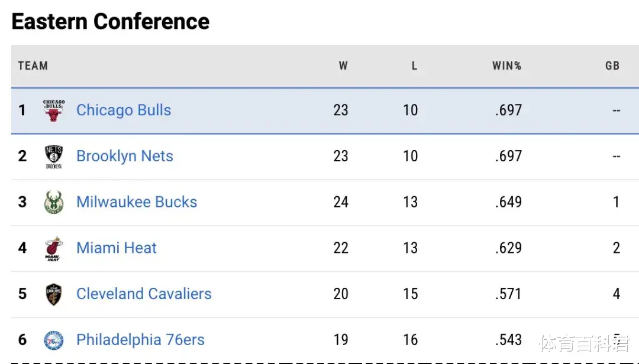The image size is (639, 364).
Task: Click the Philadelphia 76ers circular logo
Action: [54, 340]
